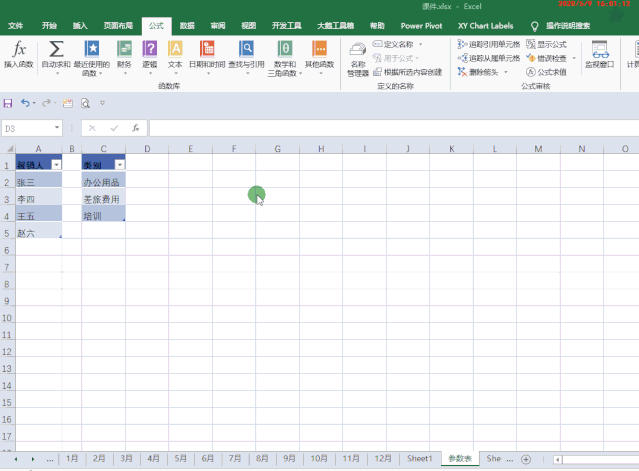Open filter dropdown for 类别 column
Image resolution: width=639 pixels, height=471 pixels.
click(x=120, y=165)
